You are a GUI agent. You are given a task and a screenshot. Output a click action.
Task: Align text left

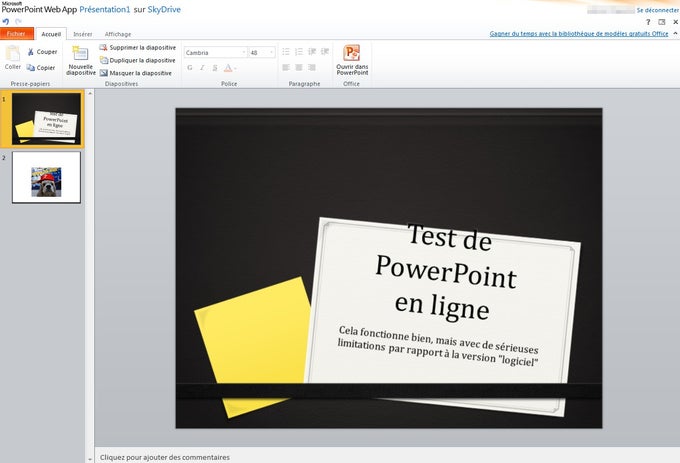pos(286,67)
